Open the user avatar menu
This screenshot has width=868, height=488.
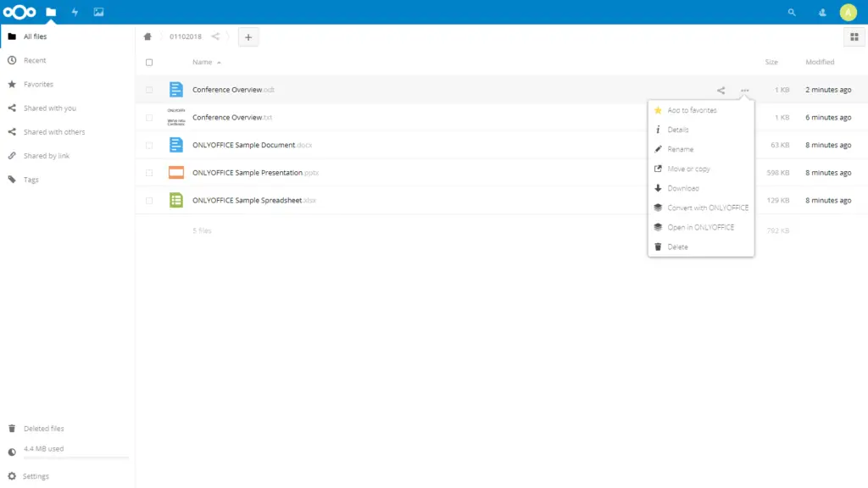coord(849,12)
